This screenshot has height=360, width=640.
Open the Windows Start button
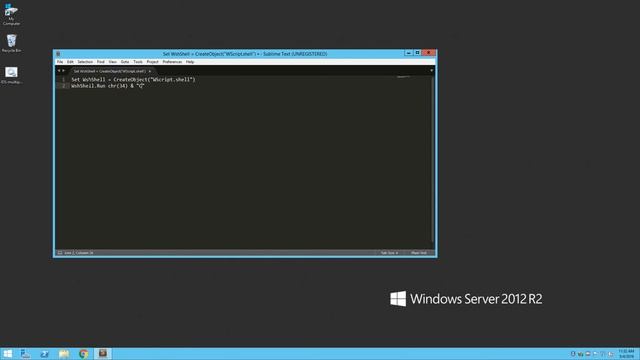tap(7, 354)
